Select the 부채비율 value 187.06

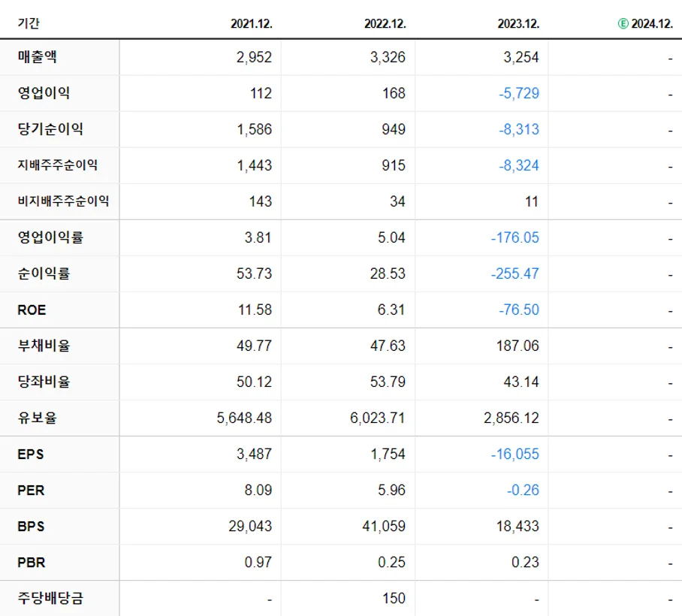point(520,346)
